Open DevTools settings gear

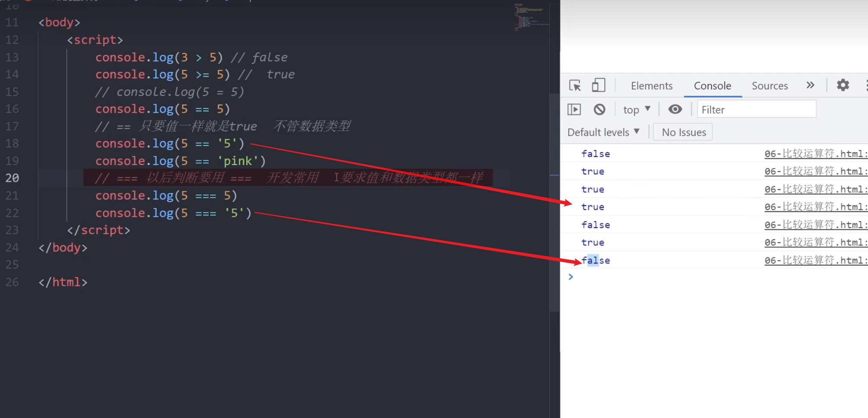[843, 85]
